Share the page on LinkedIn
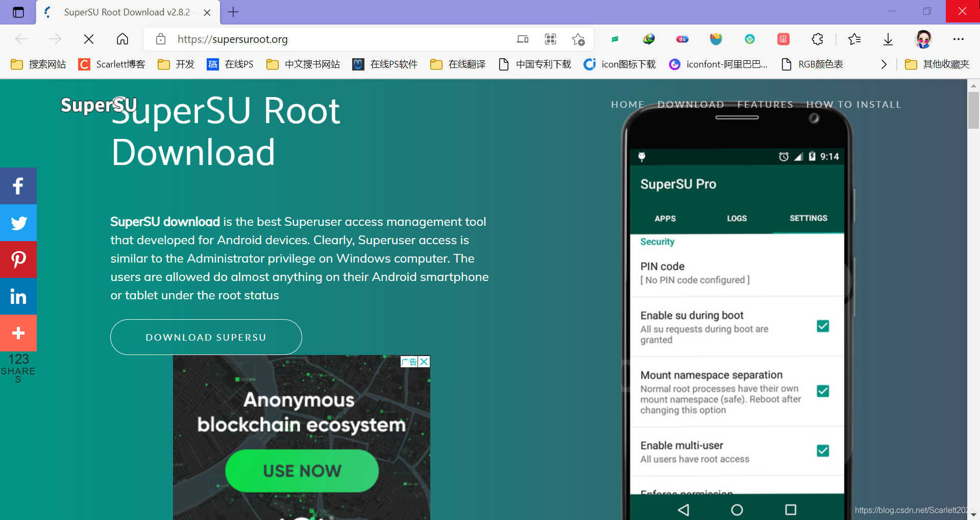This screenshot has width=980, height=520. point(18,296)
